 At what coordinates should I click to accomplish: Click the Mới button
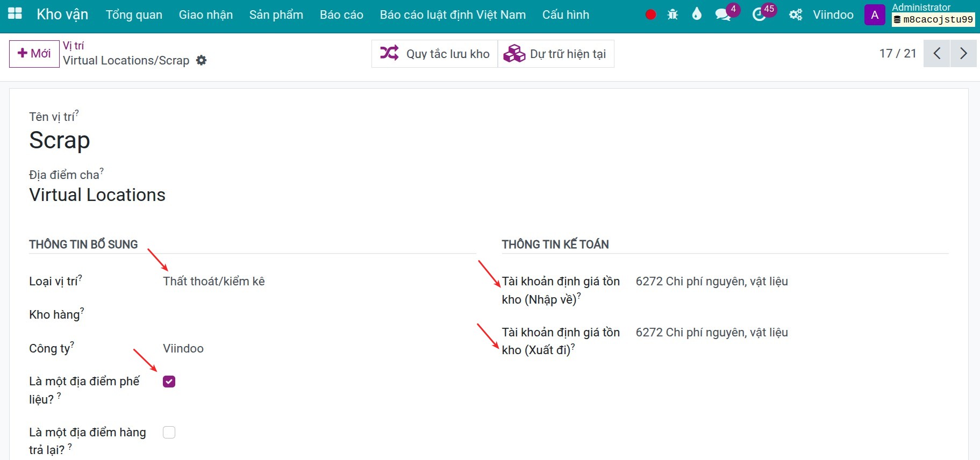pos(34,54)
